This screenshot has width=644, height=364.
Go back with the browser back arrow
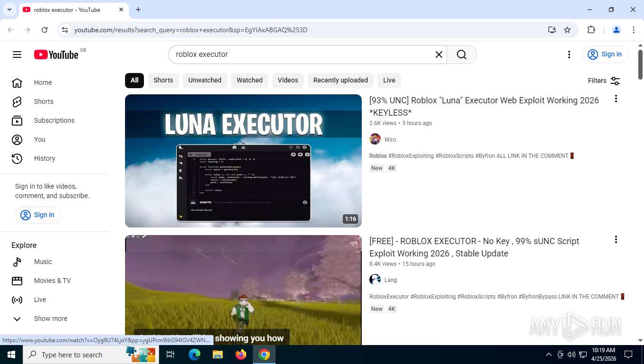click(x=10, y=30)
